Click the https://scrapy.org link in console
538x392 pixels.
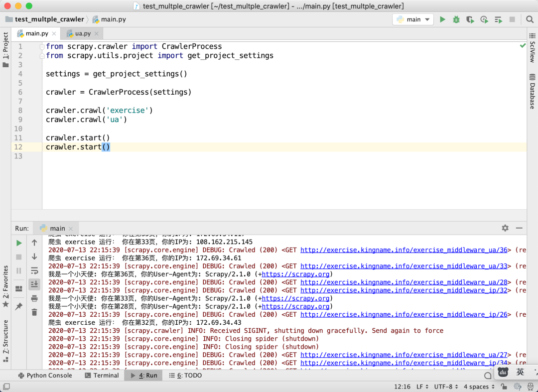point(295,274)
